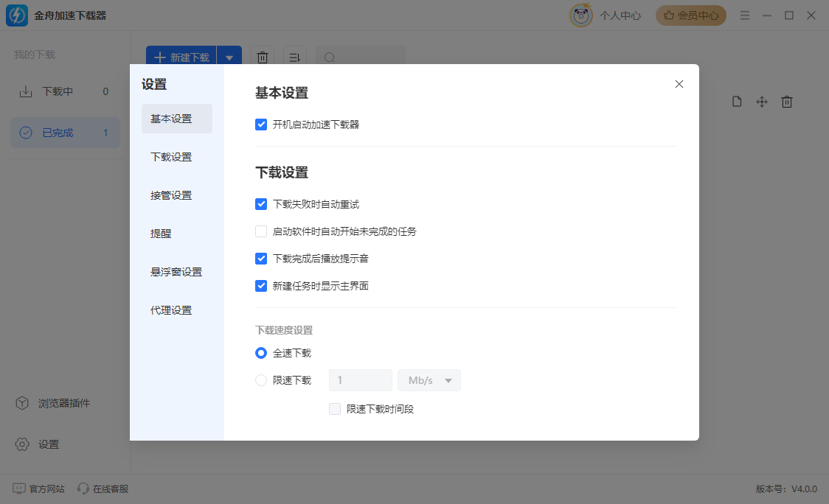The image size is (829, 504).
Task: Click the 我的下载 sidebar heading
Action: coord(35,55)
